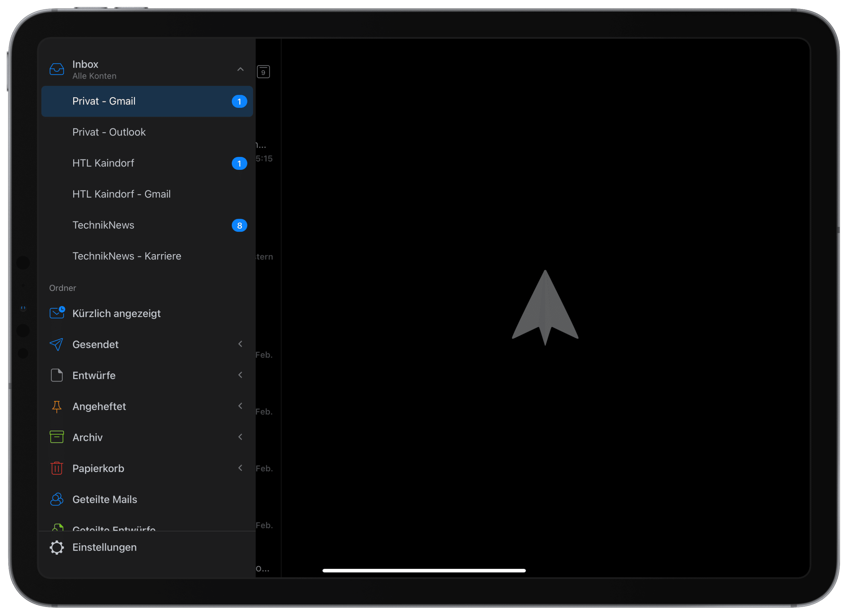Click the Einstellungen gear icon

(56, 548)
